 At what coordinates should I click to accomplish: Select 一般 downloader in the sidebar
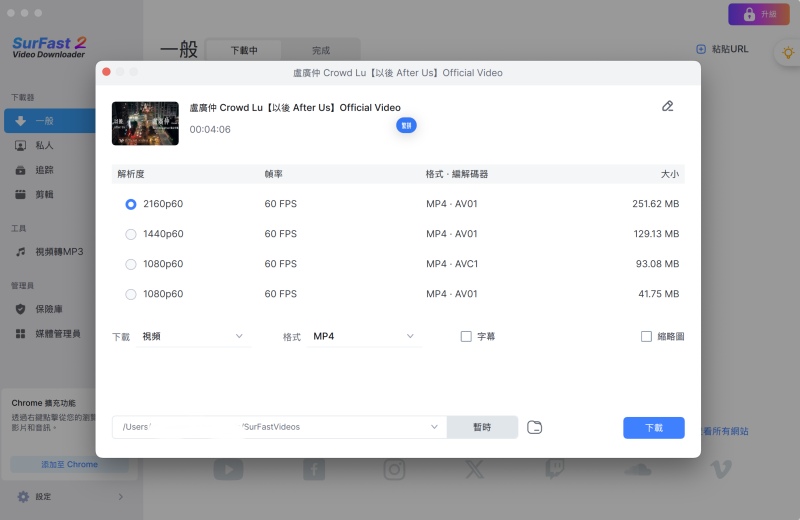(x=49, y=121)
